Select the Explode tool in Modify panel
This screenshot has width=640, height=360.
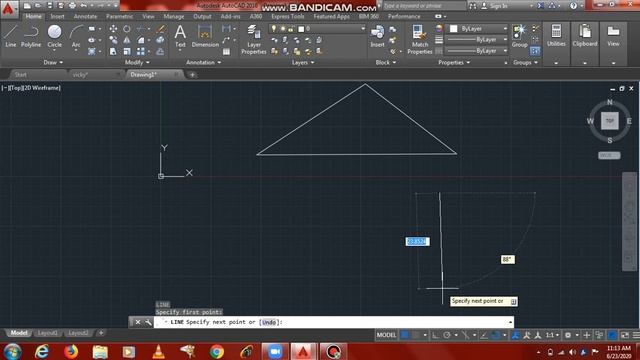point(160,40)
